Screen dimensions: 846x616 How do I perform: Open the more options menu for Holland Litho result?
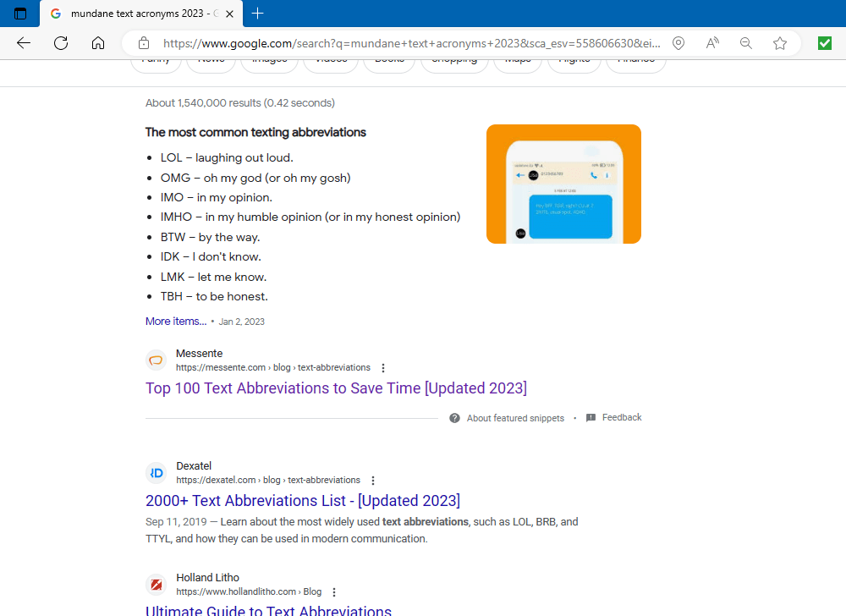pos(334,592)
